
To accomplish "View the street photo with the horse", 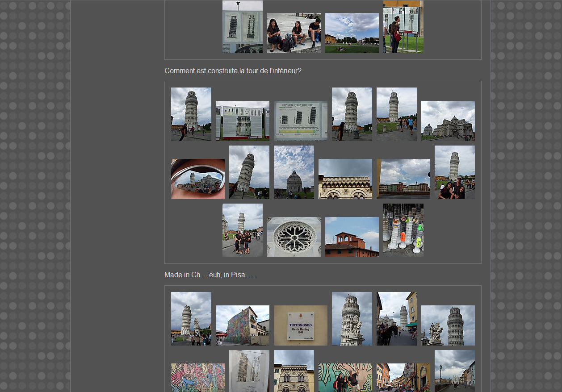I will coord(396,318).
